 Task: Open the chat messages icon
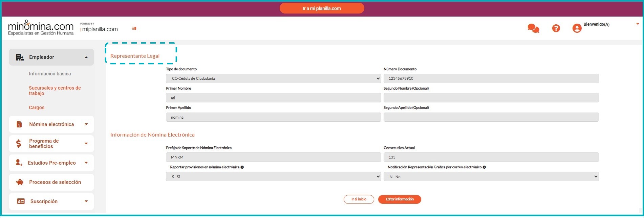[x=533, y=28]
